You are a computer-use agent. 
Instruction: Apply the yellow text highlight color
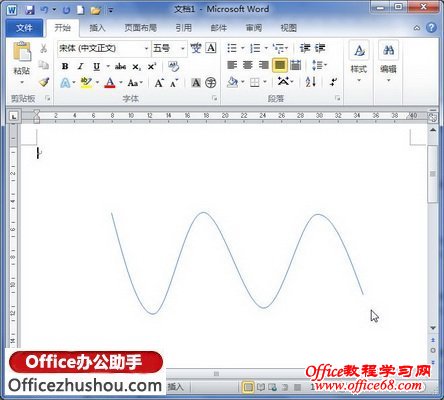pos(86,83)
